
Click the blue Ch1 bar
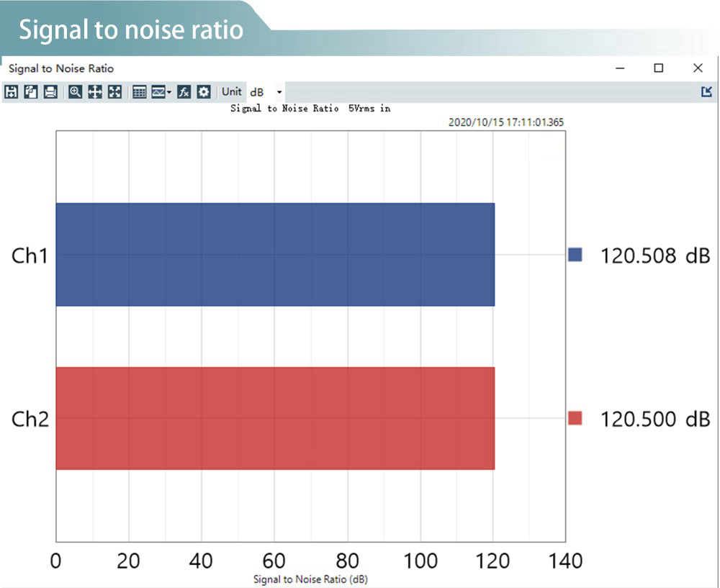tap(275, 255)
